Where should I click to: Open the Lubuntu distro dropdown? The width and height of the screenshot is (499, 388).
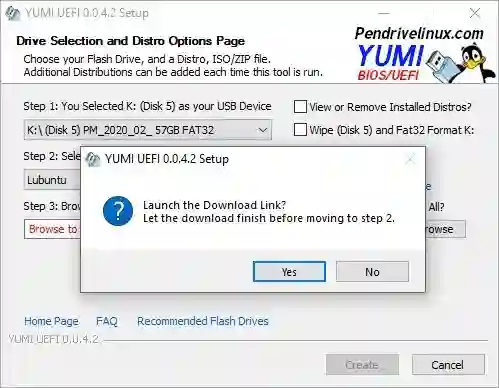(52, 180)
